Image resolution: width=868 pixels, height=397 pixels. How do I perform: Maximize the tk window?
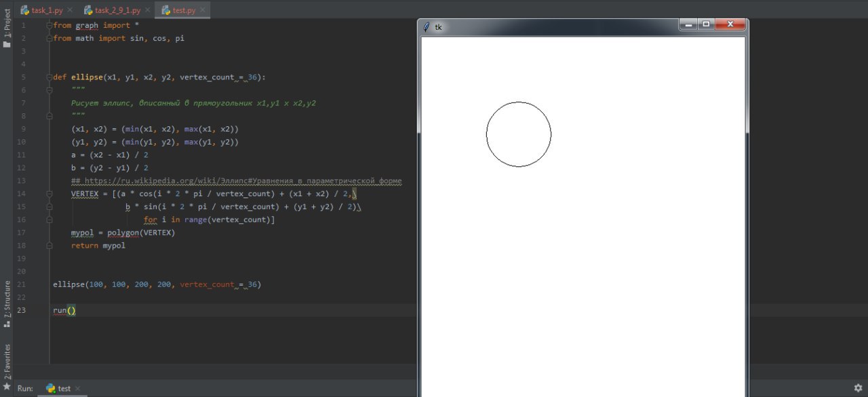pos(706,24)
